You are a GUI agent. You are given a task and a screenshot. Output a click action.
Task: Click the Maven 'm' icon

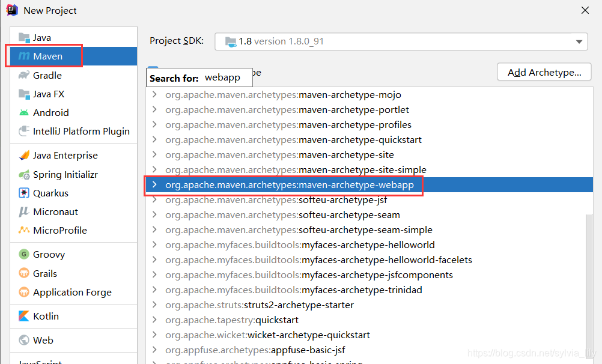(x=24, y=56)
